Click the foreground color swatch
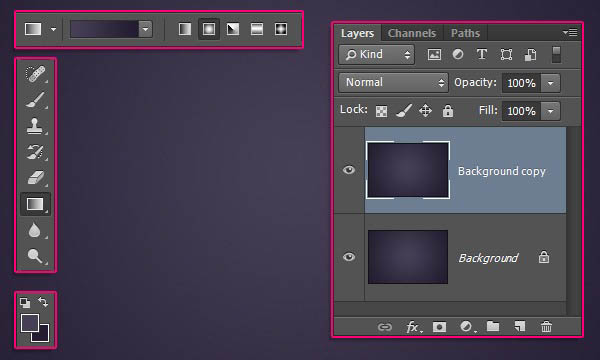 [30, 323]
